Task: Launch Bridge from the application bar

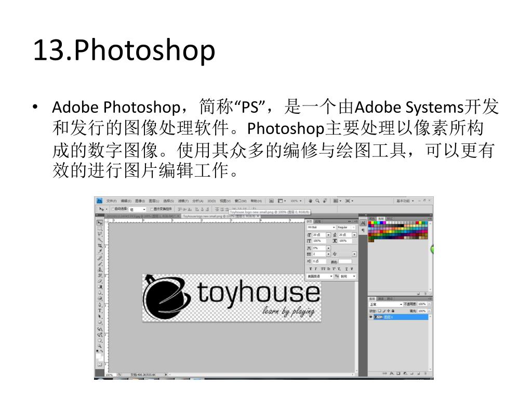Action: (271, 201)
